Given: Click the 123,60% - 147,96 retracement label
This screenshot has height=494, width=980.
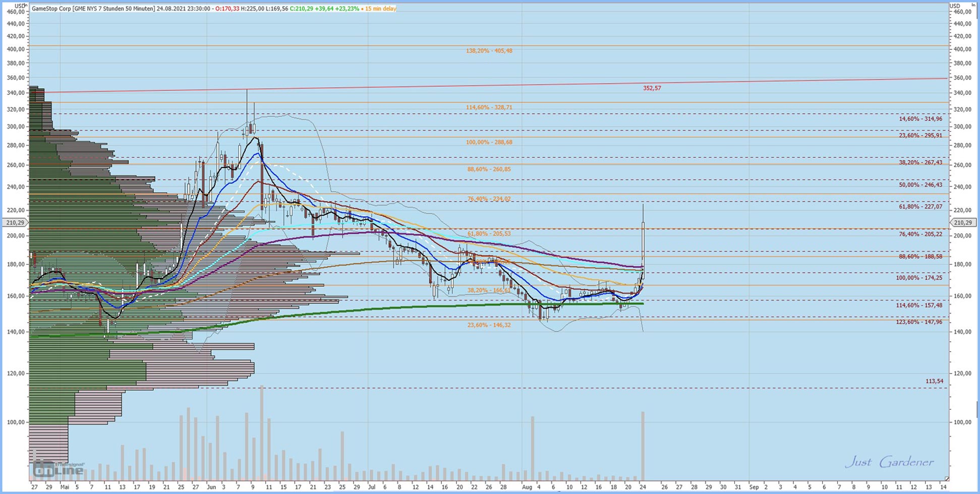Looking at the screenshot, I should [919, 322].
